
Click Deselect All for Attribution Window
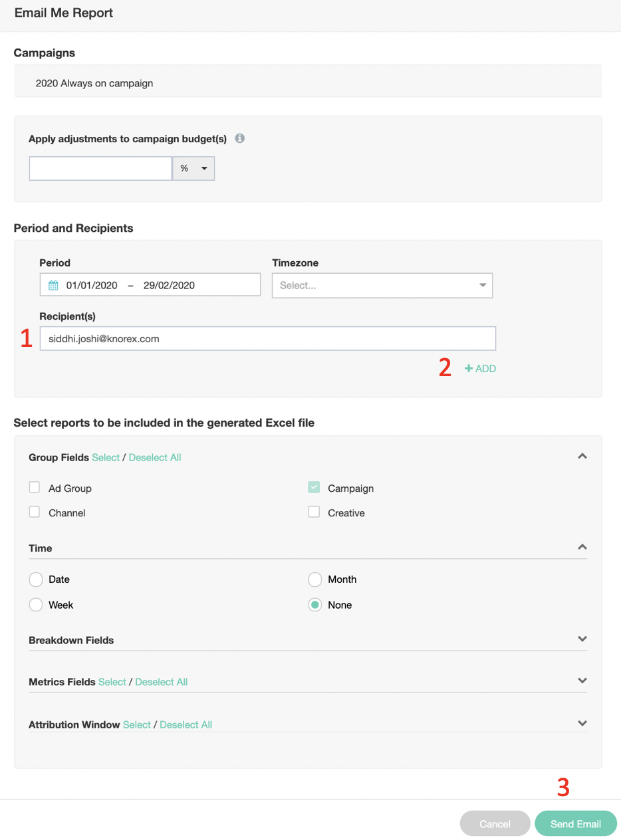click(186, 724)
